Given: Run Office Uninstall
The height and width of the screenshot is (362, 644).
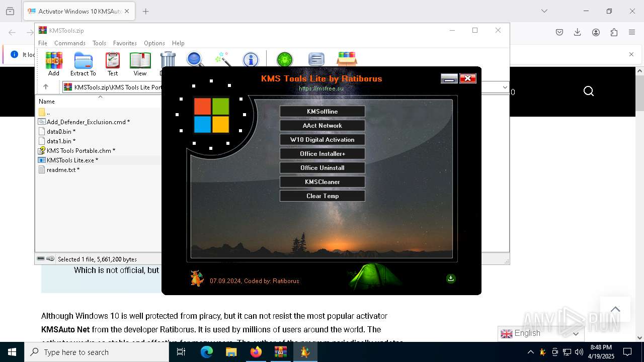Looking at the screenshot, I should pyautogui.click(x=323, y=168).
